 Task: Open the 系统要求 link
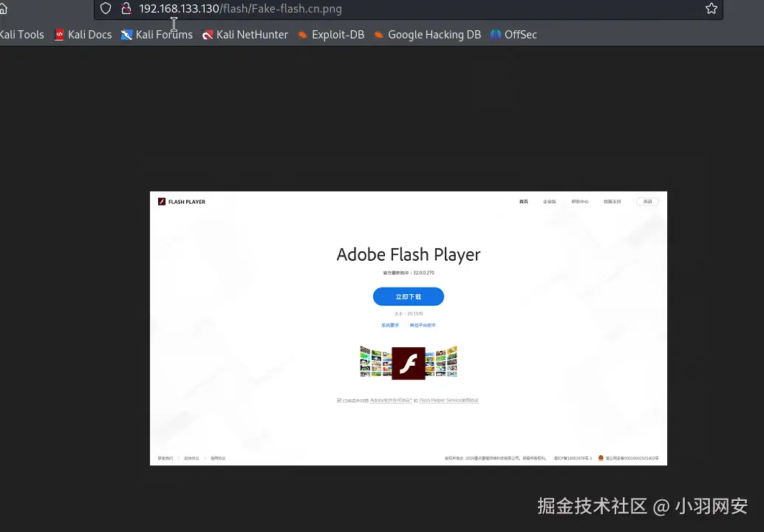coord(389,325)
